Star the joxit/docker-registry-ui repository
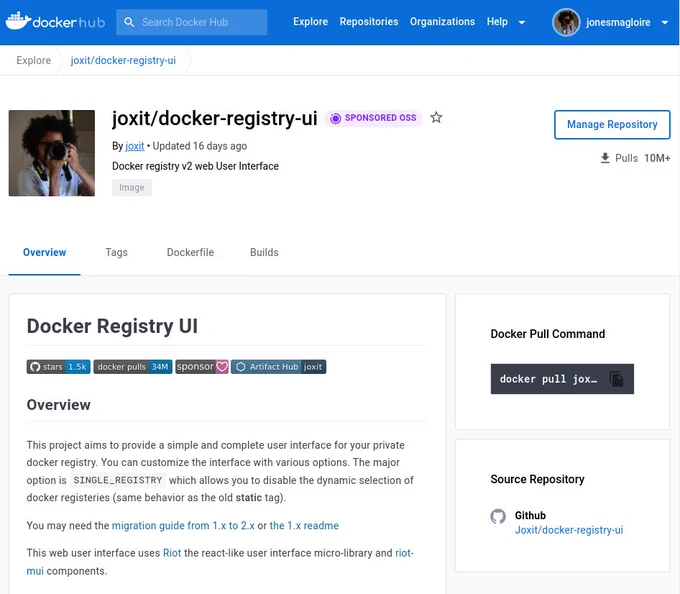 tap(436, 117)
